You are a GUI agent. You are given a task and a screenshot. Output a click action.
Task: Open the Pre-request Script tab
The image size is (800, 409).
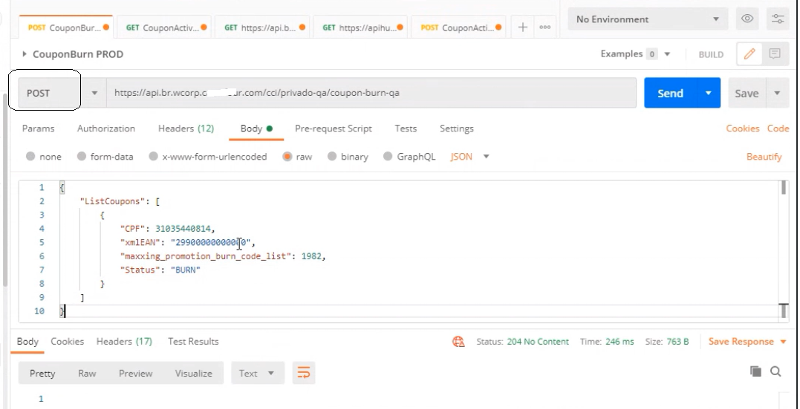tap(333, 129)
